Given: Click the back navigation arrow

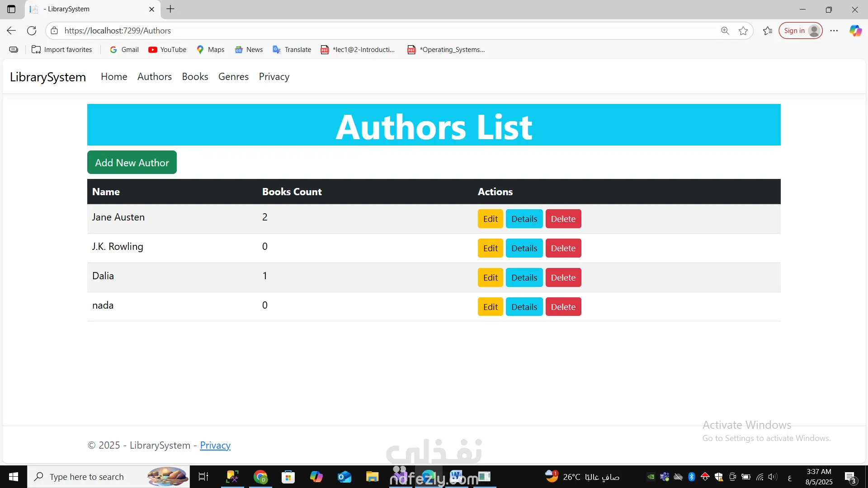Looking at the screenshot, I should (x=11, y=31).
